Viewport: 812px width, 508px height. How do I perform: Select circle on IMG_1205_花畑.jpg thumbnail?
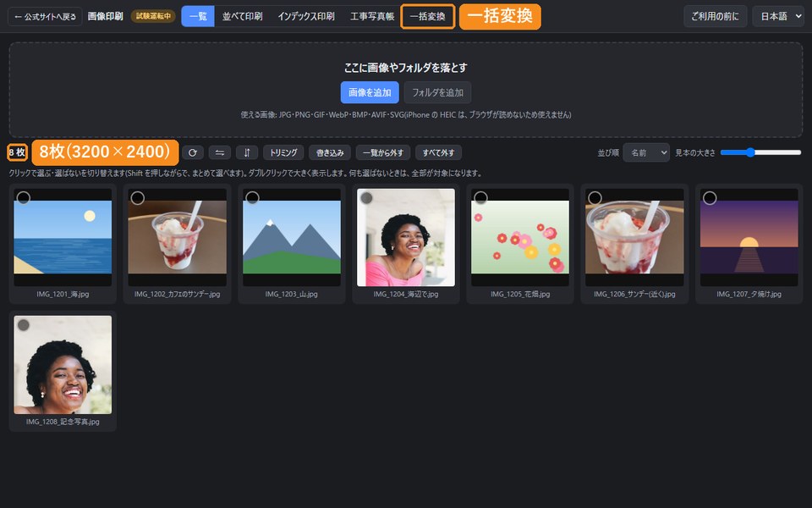pos(480,197)
